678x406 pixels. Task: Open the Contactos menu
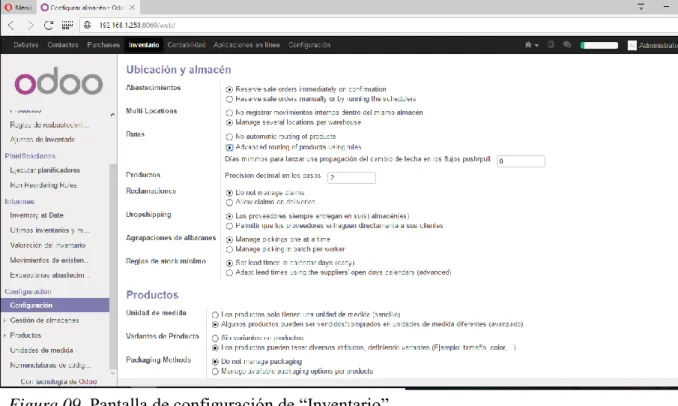[x=63, y=45]
